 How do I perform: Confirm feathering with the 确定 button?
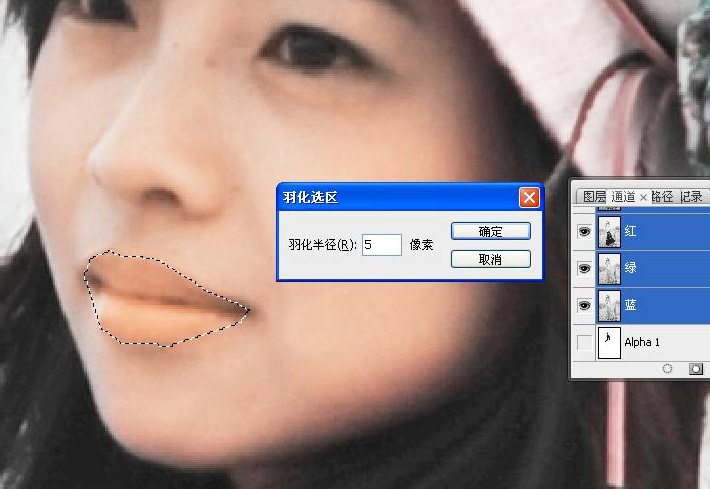[x=491, y=231]
